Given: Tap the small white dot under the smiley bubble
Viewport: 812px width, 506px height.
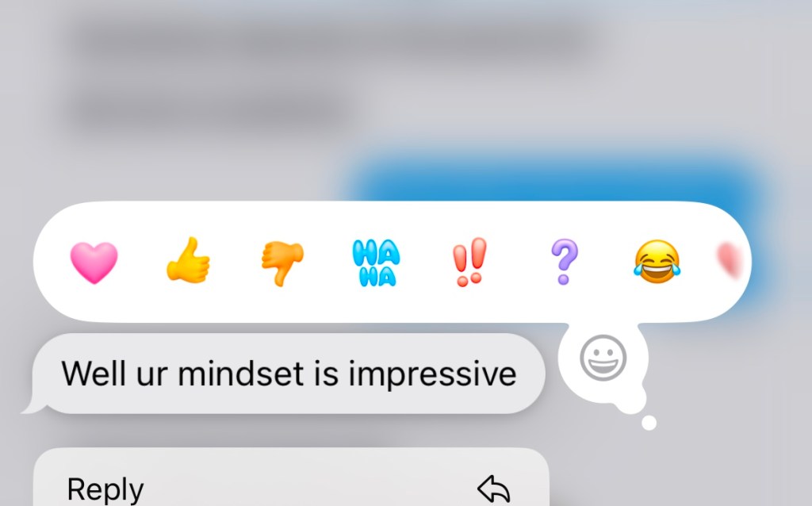Looking at the screenshot, I should point(649,424).
